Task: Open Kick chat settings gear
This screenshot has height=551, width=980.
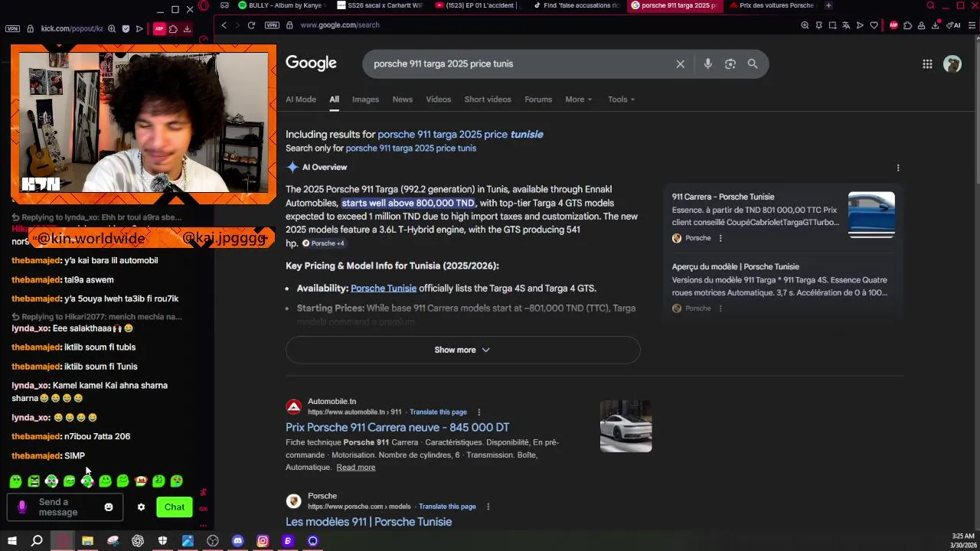Action: pyautogui.click(x=141, y=507)
